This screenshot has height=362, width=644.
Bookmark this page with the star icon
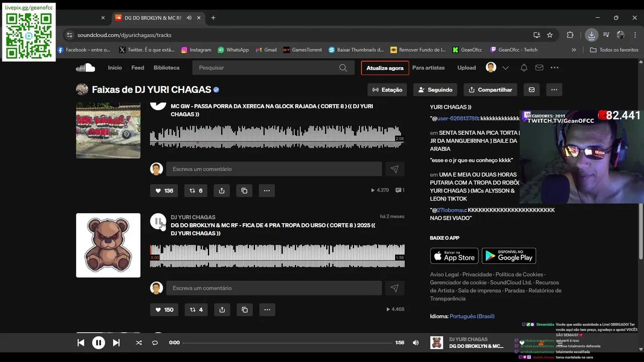pos(550,35)
